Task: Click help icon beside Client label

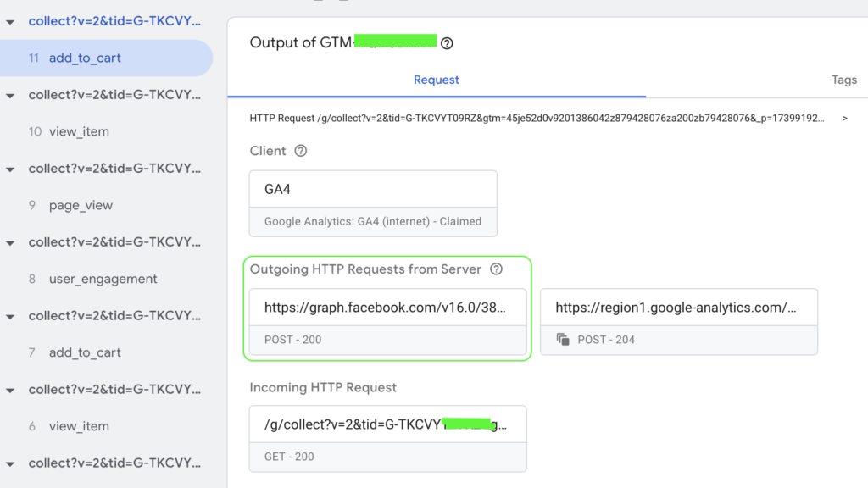Action: pos(300,151)
